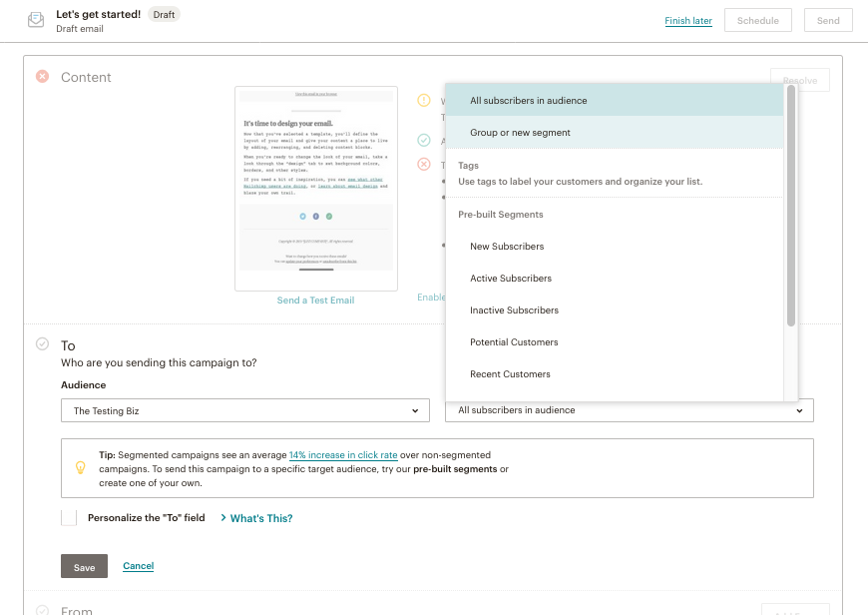Click the yellow warning status icon
868x615 pixels.
pos(423,100)
